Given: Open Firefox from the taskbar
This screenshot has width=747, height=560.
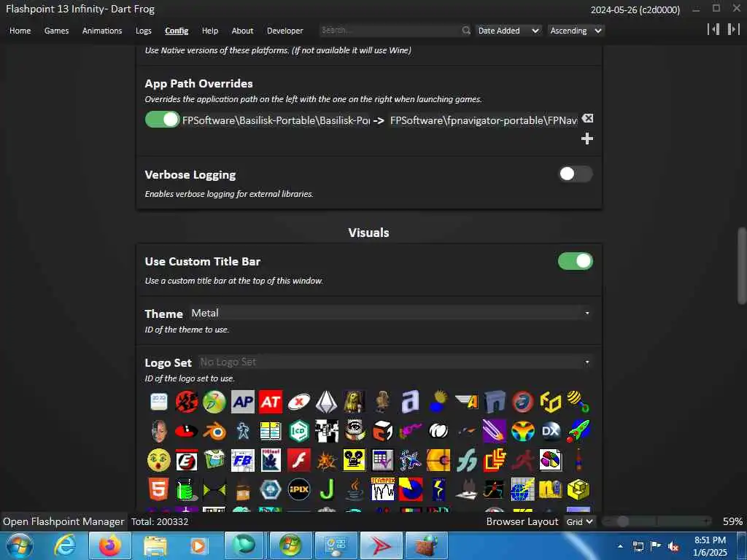Looking at the screenshot, I should click(110, 546).
